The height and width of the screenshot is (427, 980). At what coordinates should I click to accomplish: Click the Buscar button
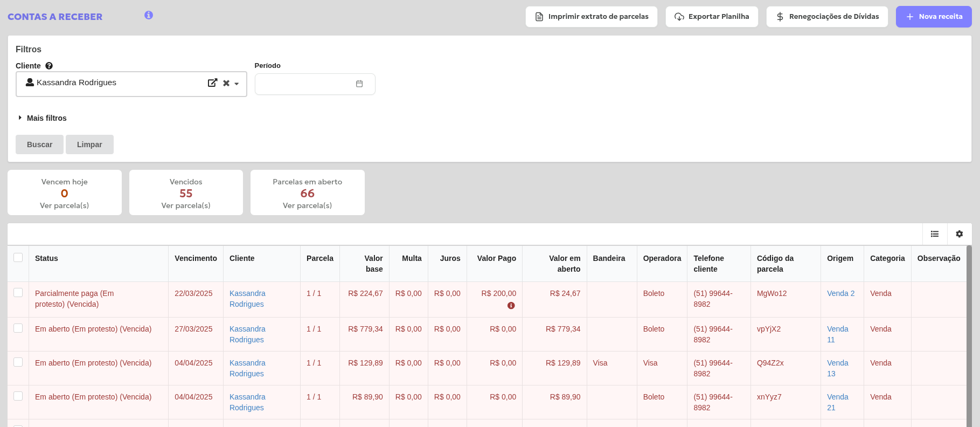39,144
